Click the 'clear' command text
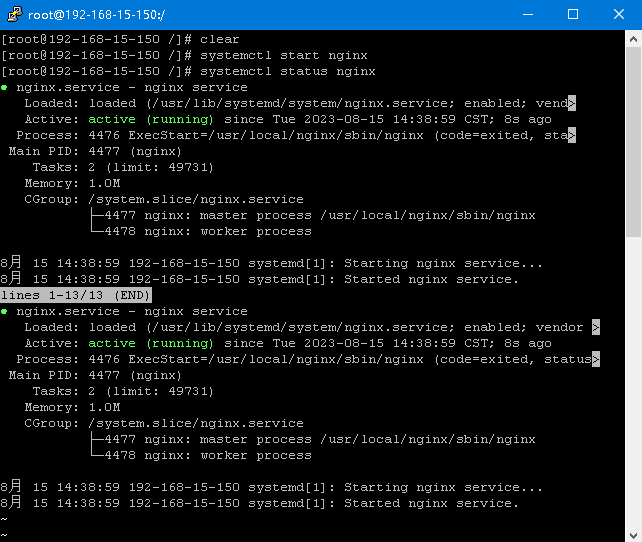The height and width of the screenshot is (542, 642). tap(219, 39)
